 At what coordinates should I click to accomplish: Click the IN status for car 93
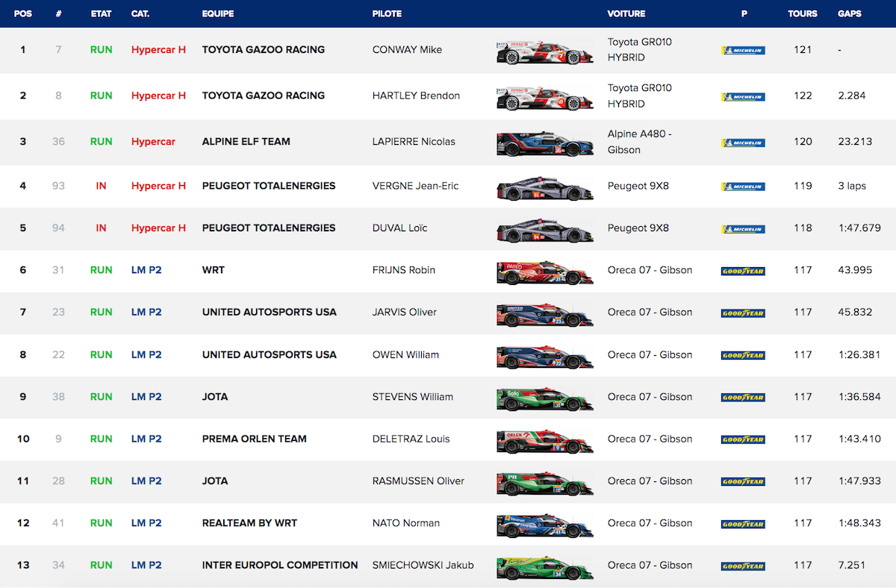(101, 186)
